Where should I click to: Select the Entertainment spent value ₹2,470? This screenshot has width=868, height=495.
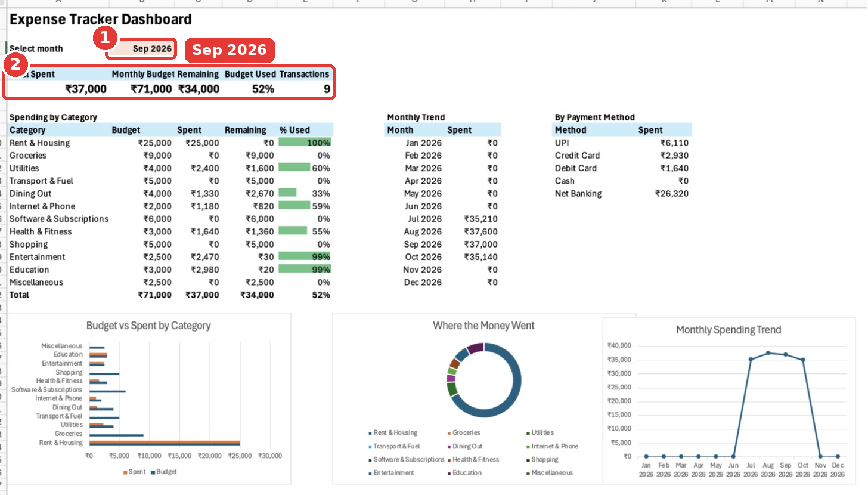coord(204,257)
